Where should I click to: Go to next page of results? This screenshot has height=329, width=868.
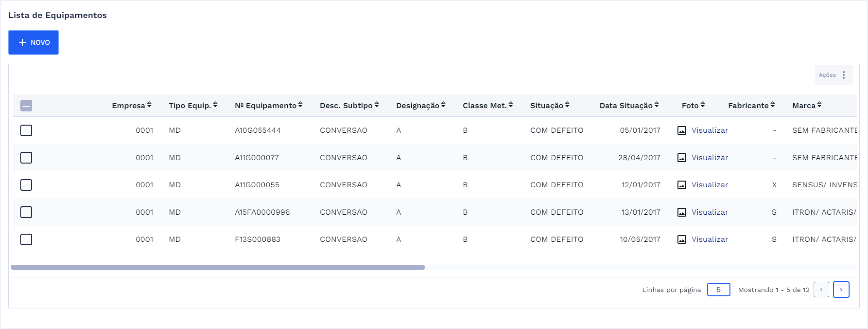tap(841, 290)
